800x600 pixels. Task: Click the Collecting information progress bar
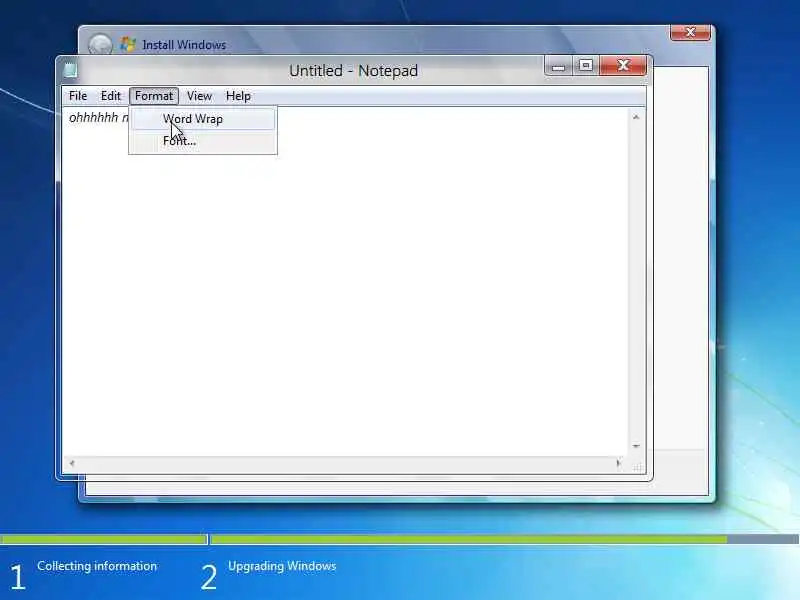pyautogui.click(x=104, y=539)
